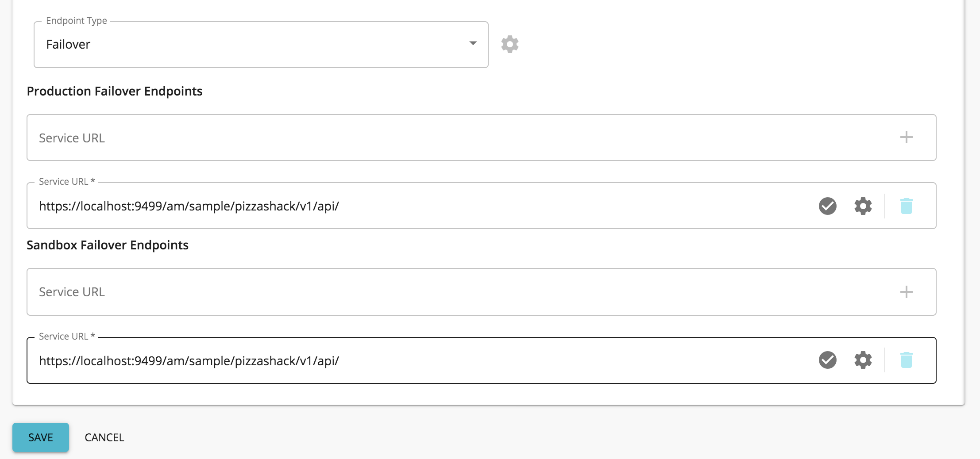
Task: Click the Endpoint Type dropdown arrow
Action: pos(473,44)
